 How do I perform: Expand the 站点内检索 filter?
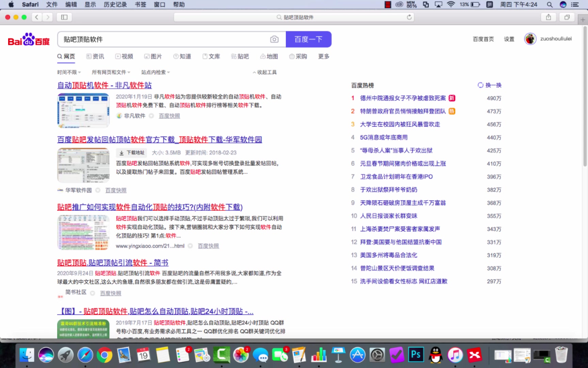(x=156, y=72)
